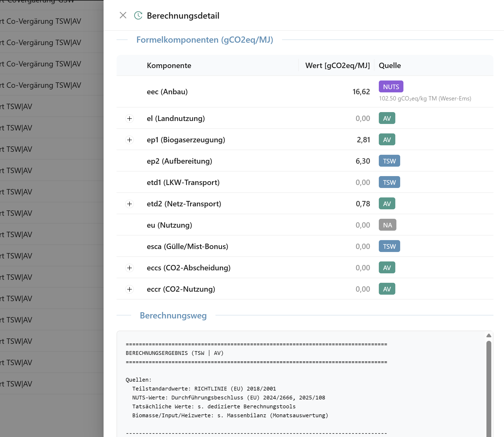Expand the eccr (CO2-Nutzung) row
Screen dimensions: 504x437
(x=130, y=289)
